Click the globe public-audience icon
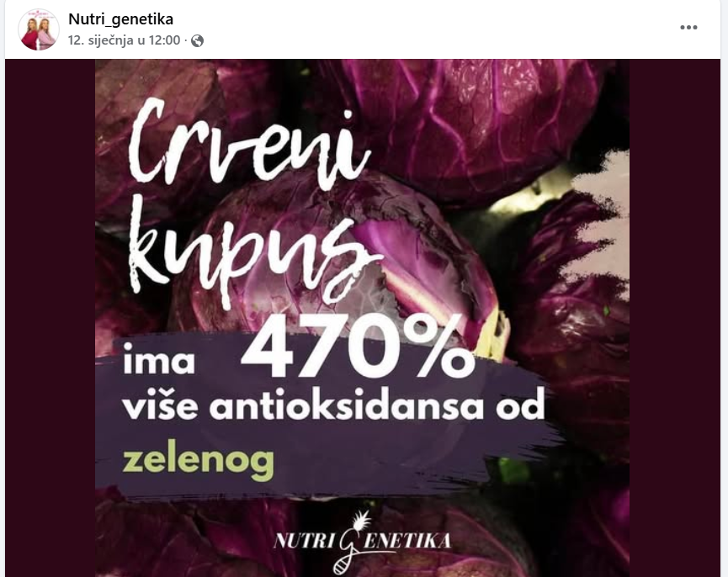 coord(197,41)
